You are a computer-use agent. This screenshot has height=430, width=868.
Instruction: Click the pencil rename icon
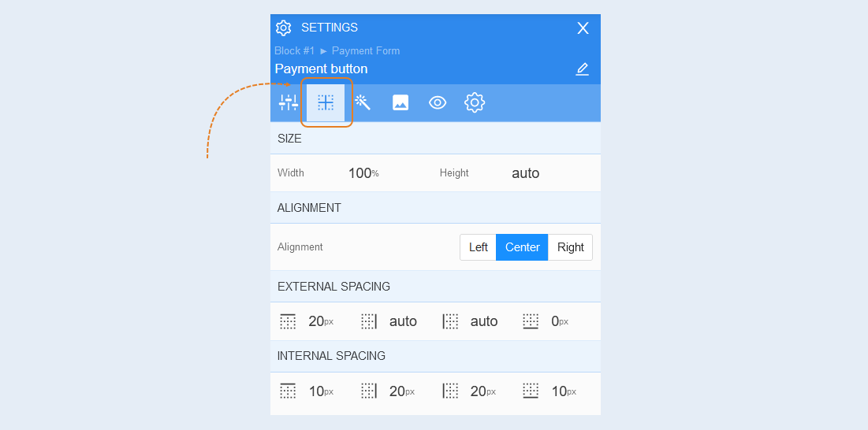click(x=582, y=69)
